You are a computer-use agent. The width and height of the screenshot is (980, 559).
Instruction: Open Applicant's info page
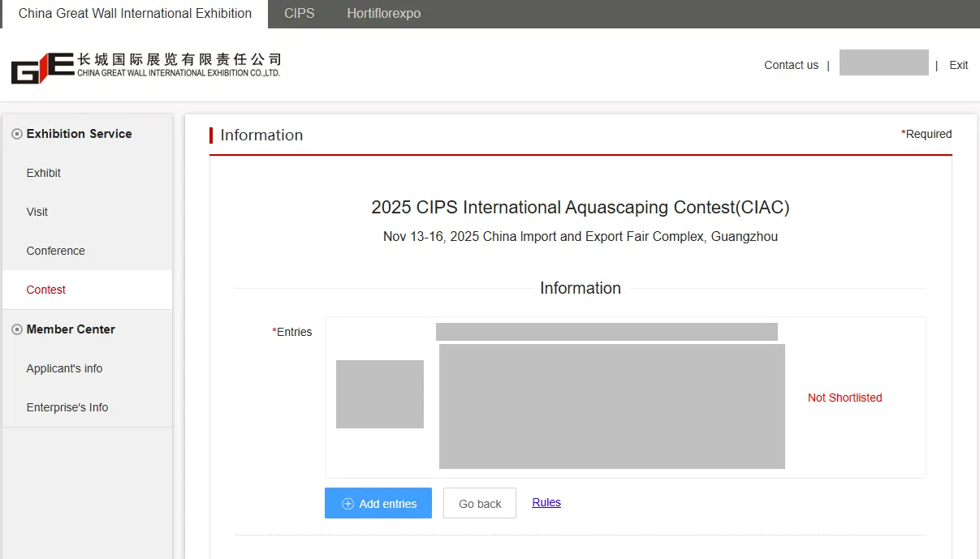coord(64,368)
